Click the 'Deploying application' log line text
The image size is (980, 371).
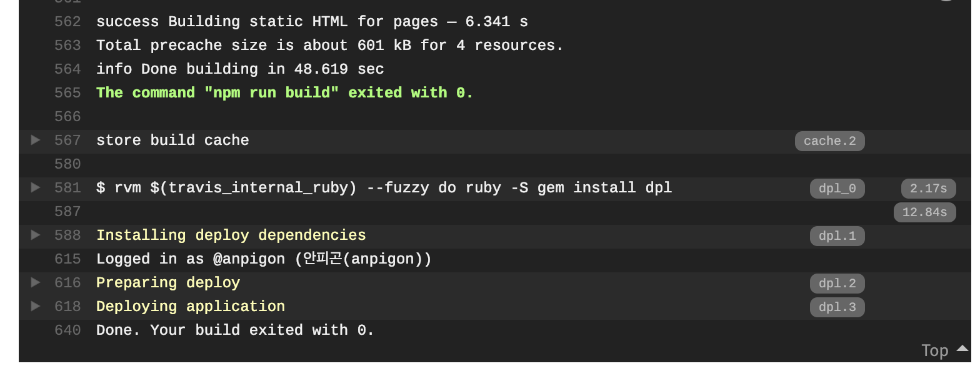click(x=191, y=307)
